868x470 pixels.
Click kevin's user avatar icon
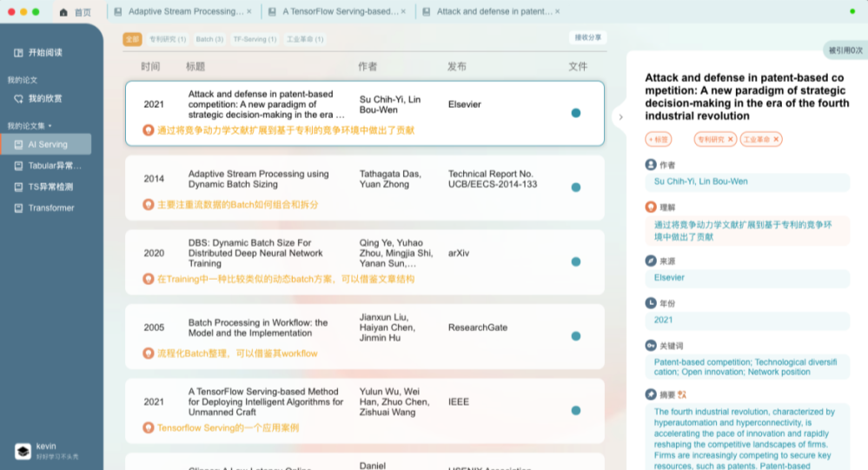23,451
